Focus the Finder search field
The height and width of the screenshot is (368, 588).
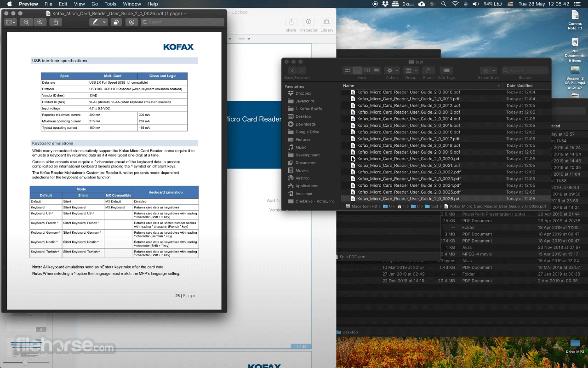[x=525, y=70]
